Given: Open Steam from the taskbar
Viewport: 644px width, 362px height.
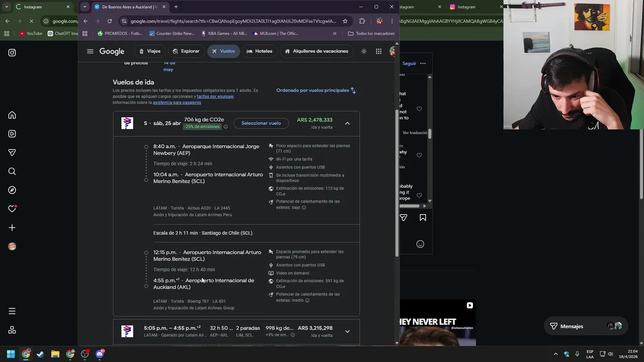Looking at the screenshot, I should [40, 354].
